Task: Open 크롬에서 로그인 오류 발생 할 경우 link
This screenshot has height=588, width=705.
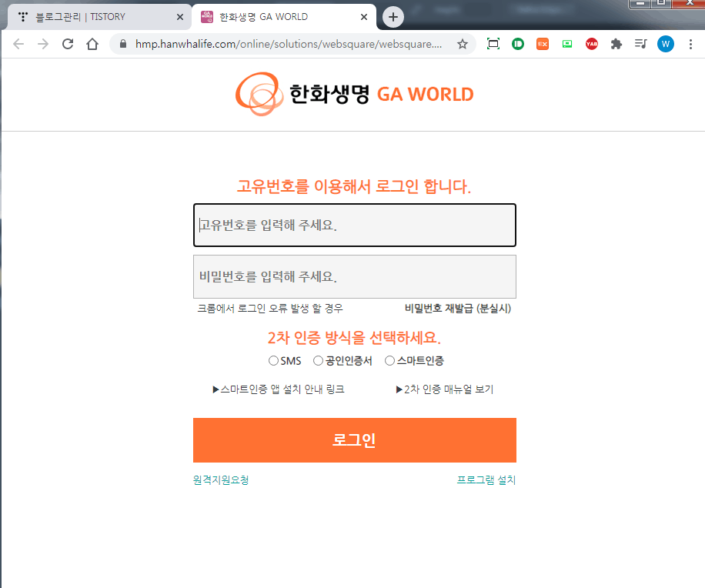Action: 270,309
